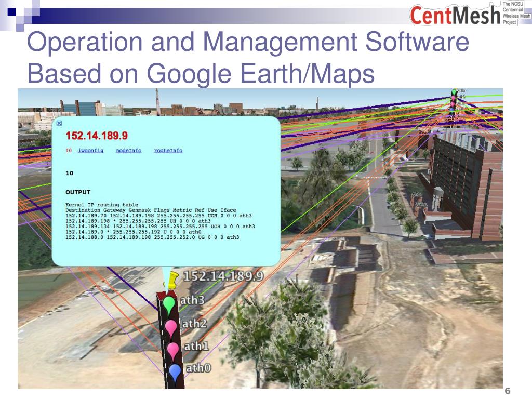Close the 152.14.189.9 info balloon
Screen dimensions: 532x399
pos(59,123)
